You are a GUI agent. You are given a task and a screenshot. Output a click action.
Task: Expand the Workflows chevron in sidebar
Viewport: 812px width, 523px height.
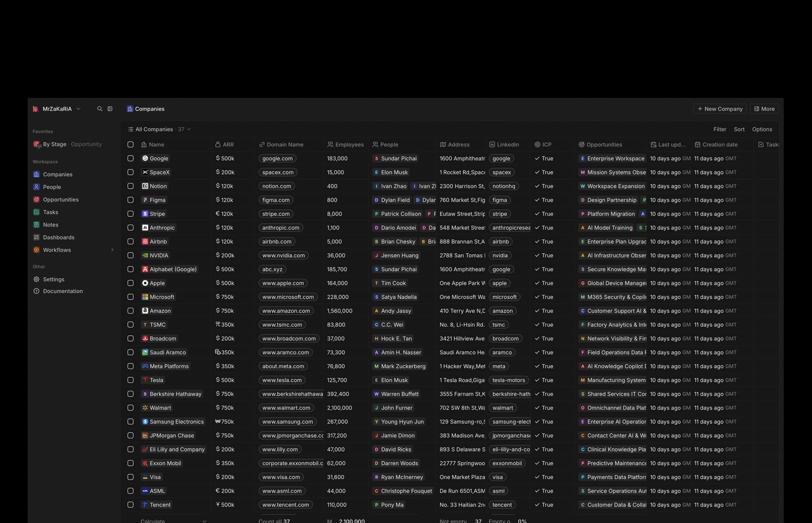[x=112, y=250]
